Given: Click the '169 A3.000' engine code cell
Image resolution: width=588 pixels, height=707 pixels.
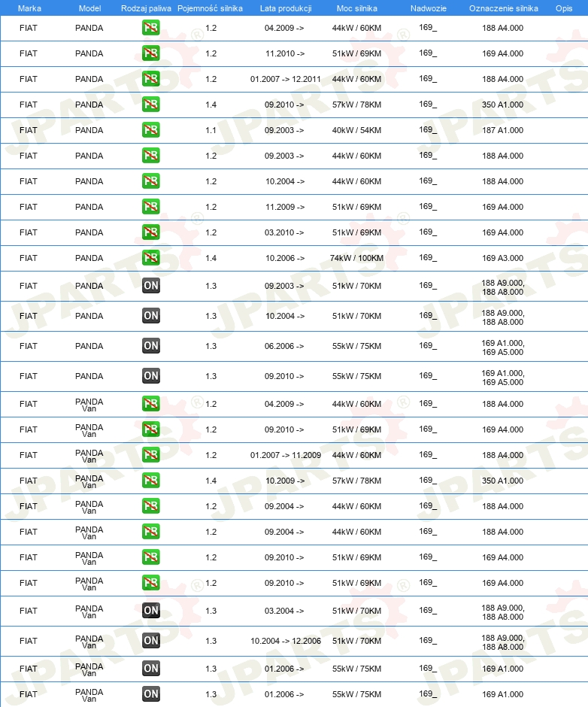Looking at the screenshot, I should point(503,258).
